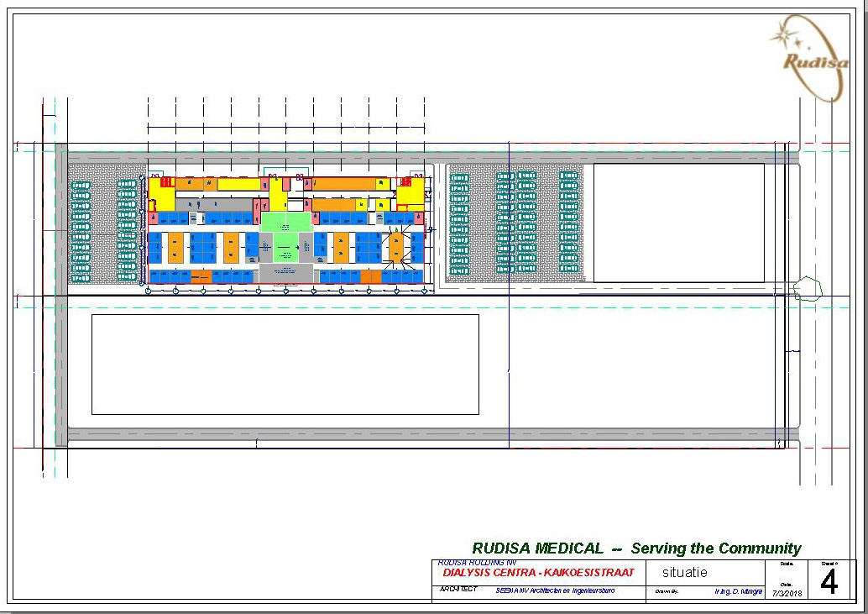This screenshot has height=614, width=868.
Task: Click the 'RUDISA MEDICAL -- Serving the Community' heading
Action: click(636, 548)
